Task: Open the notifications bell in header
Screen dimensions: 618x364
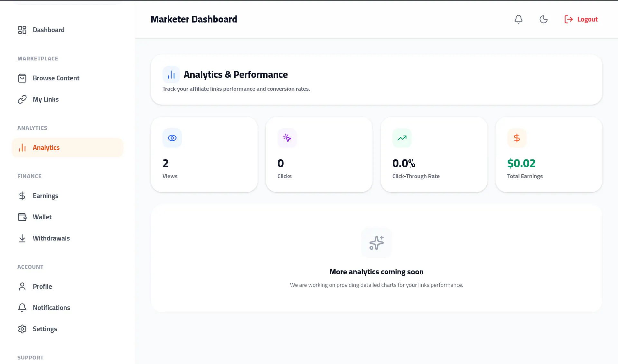Action: click(518, 19)
